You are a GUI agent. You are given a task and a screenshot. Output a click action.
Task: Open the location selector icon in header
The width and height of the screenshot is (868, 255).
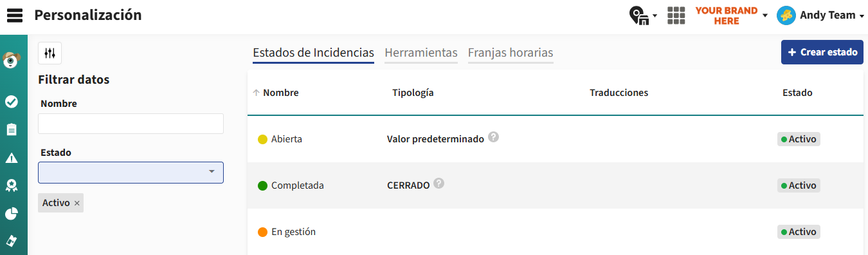[x=642, y=15]
